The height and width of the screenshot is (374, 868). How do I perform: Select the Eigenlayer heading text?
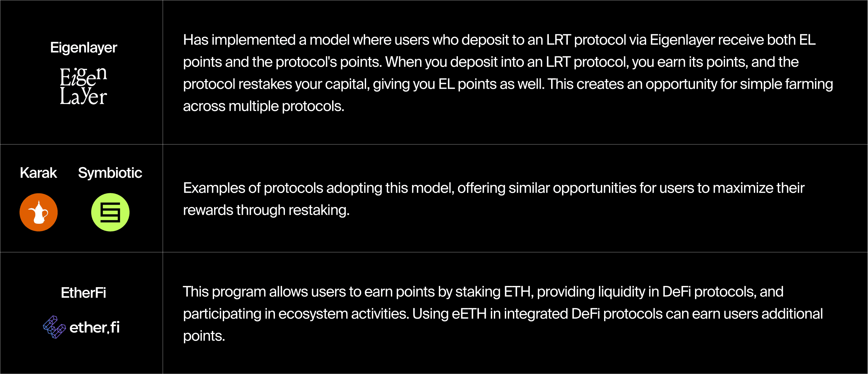pos(83,48)
